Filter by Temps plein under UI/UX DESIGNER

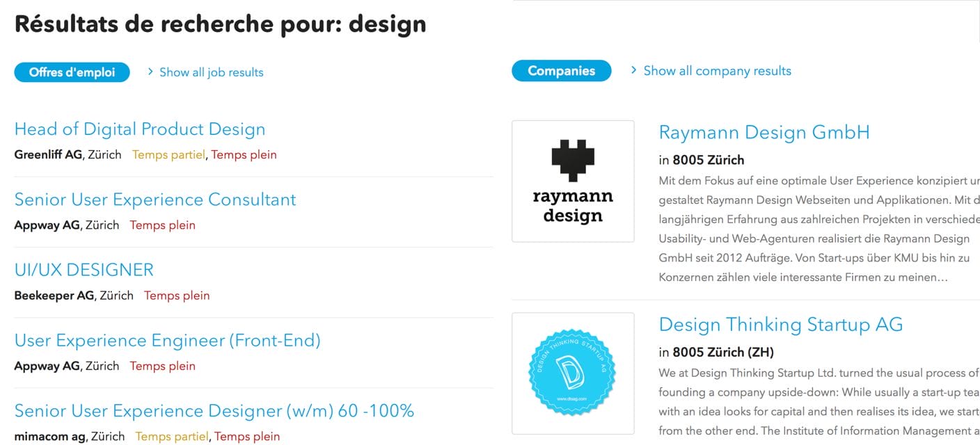coord(176,296)
